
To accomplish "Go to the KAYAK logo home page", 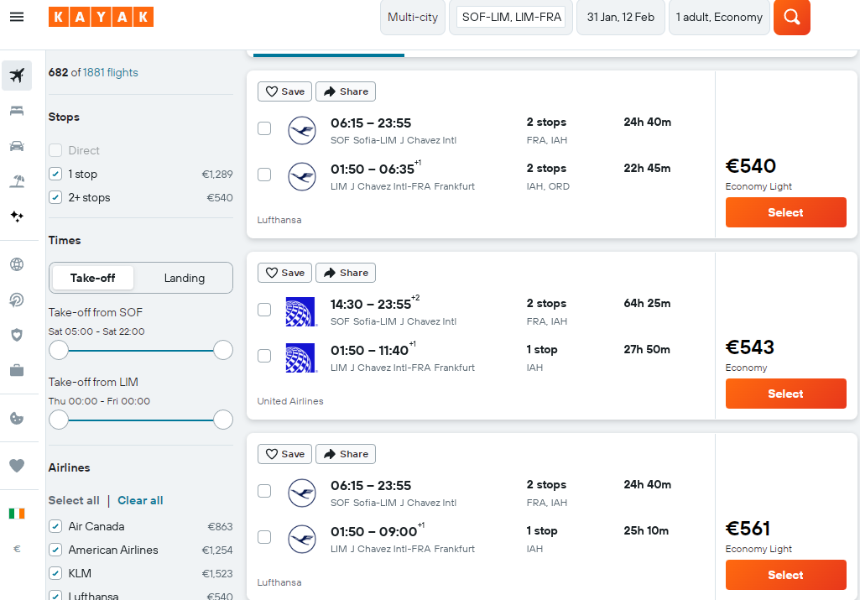I will pyautogui.click(x=101, y=17).
